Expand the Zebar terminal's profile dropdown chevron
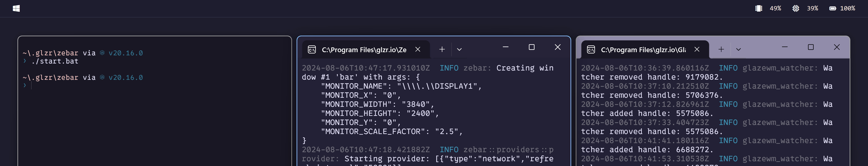This screenshot has width=868, height=166. coord(459,50)
